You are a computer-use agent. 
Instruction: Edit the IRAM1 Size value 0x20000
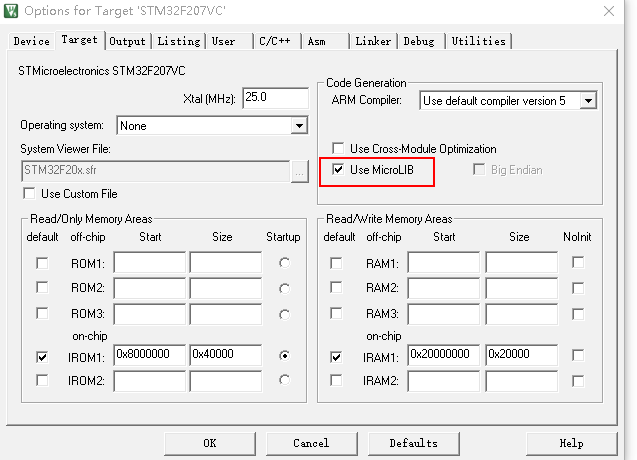[x=522, y=355]
